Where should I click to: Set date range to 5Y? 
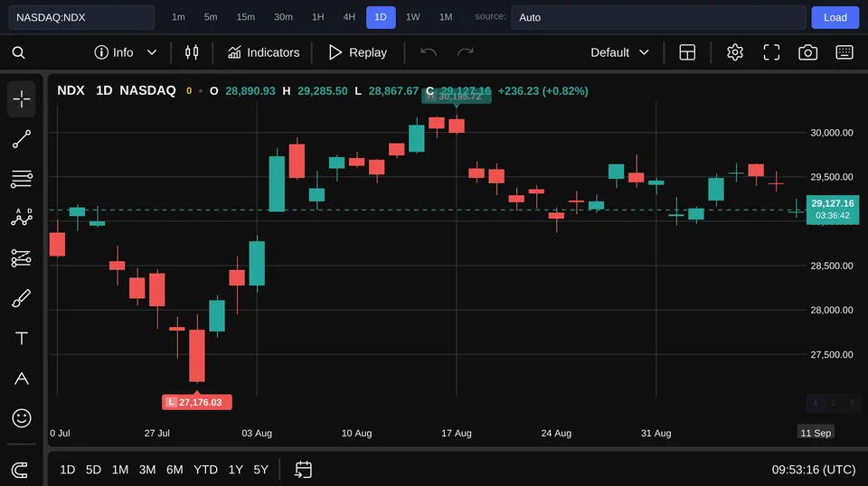click(x=260, y=470)
